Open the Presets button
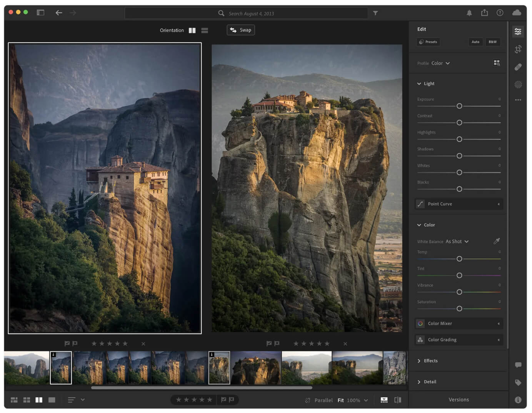The width and height of the screenshot is (532, 413). 428,42
